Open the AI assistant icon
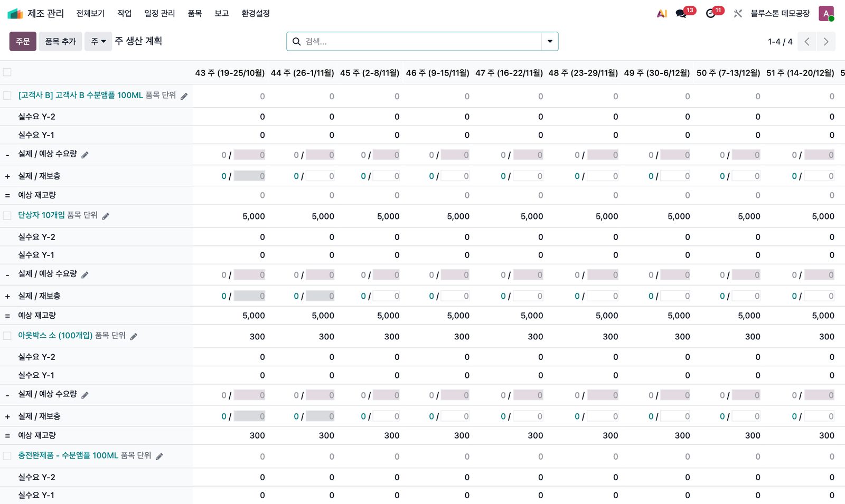Image resolution: width=845 pixels, height=504 pixels. (662, 13)
